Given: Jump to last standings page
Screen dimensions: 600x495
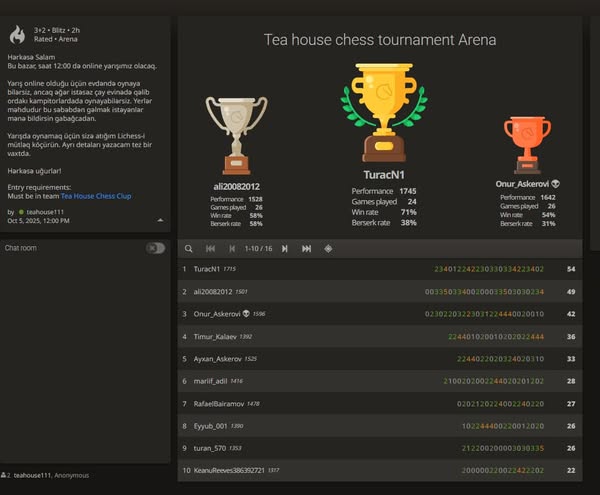Looking at the screenshot, I should [x=307, y=249].
